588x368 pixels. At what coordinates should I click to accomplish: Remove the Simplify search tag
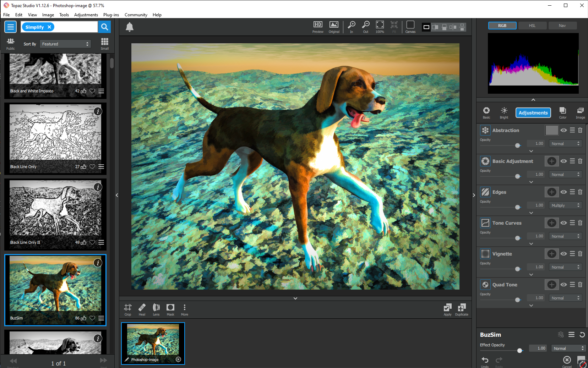click(49, 27)
